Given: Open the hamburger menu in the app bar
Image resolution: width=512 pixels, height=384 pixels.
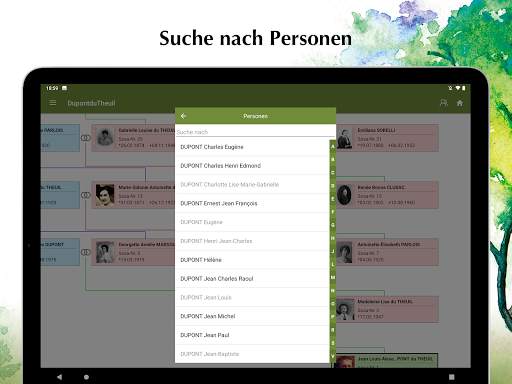Looking at the screenshot, I should click(x=53, y=103).
